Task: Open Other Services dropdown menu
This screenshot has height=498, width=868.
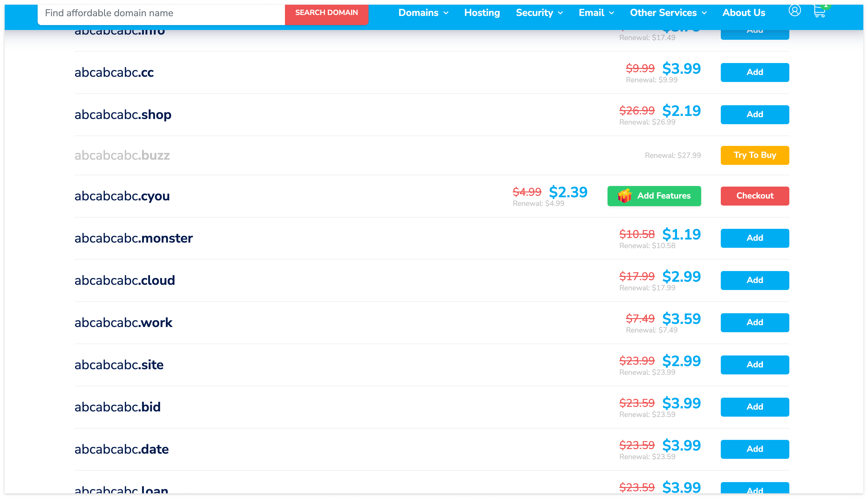Action: pyautogui.click(x=668, y=13)
